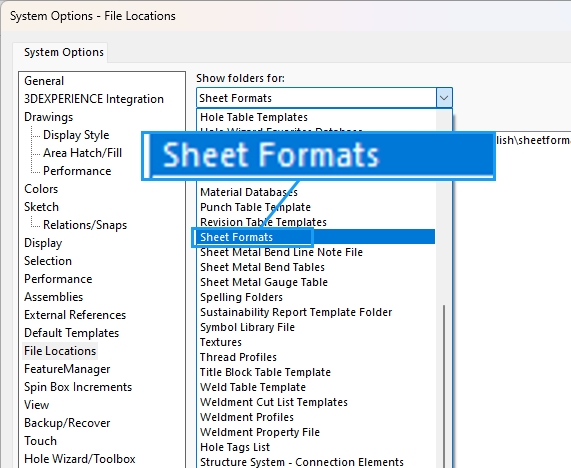Open Display Style under Drawings

pyautogui.click(x=76, y=135)
